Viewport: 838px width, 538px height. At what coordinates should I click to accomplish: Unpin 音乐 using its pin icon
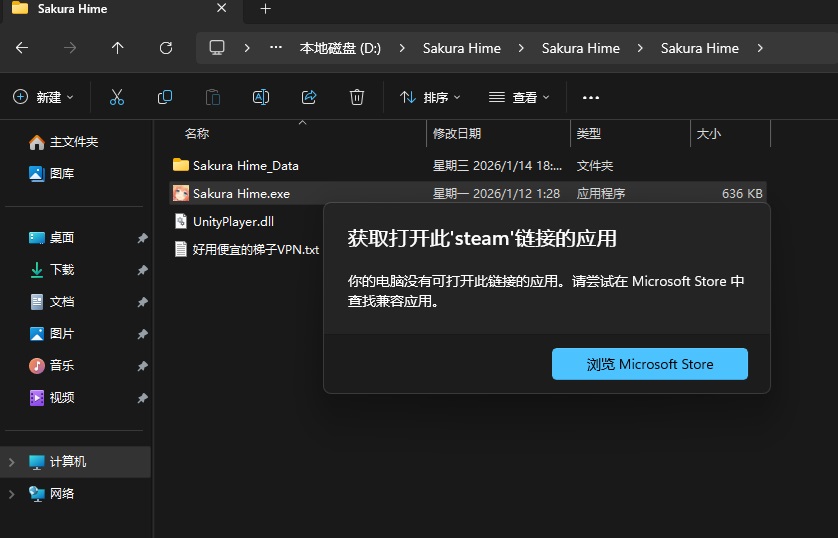tap(142, 366)
